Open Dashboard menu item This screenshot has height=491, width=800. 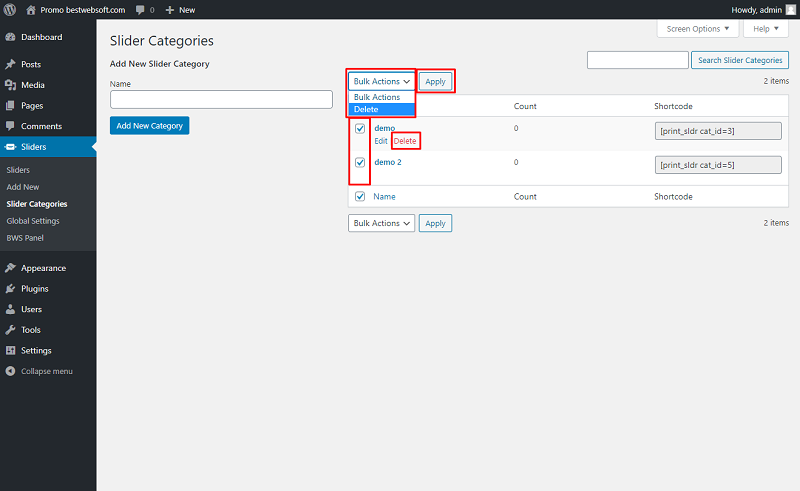pos(48,37)
